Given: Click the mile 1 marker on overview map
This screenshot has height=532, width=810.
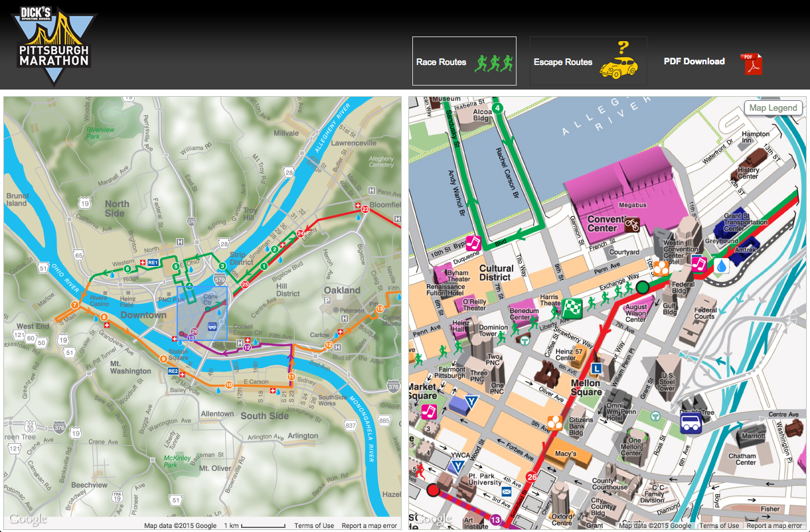Looking at the screenshot, I should pyautogui.click(x=264, y=266).
